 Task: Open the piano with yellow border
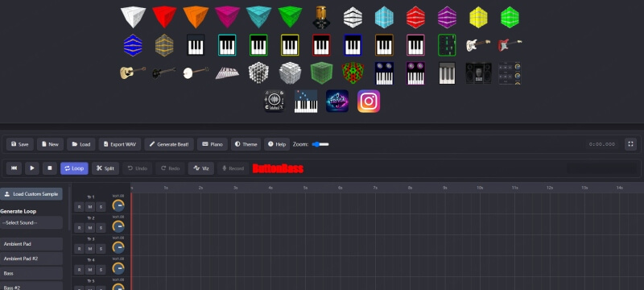290,45
